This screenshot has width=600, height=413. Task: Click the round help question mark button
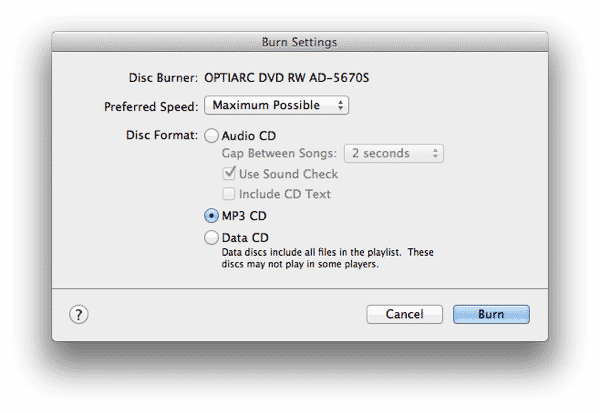click(79, 314)
